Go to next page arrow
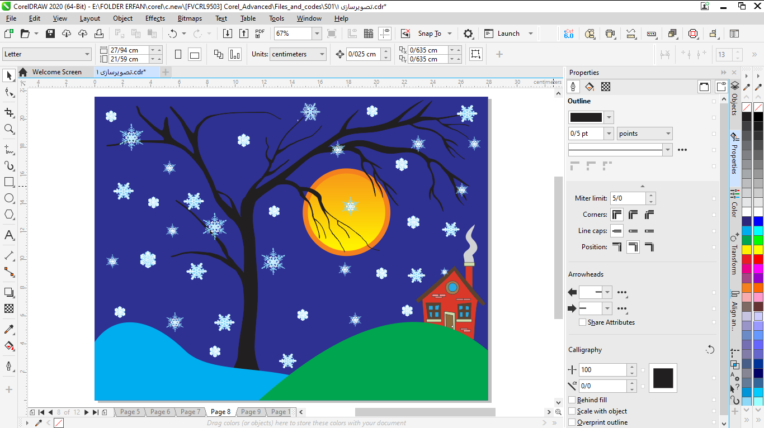This screenshot has height=428, width=764. 86,412
